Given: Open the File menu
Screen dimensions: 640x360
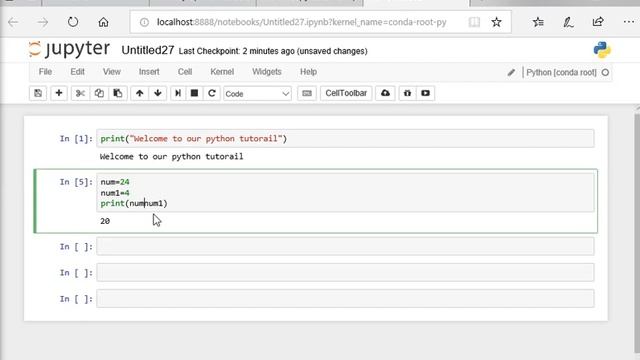Looking at the screenshot, I should point(45,72).
